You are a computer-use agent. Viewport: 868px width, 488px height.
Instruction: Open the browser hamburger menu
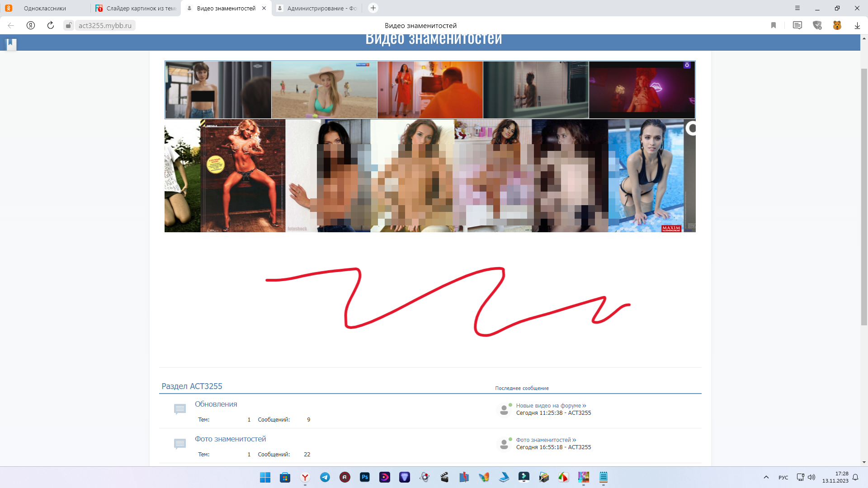(797, 8)
